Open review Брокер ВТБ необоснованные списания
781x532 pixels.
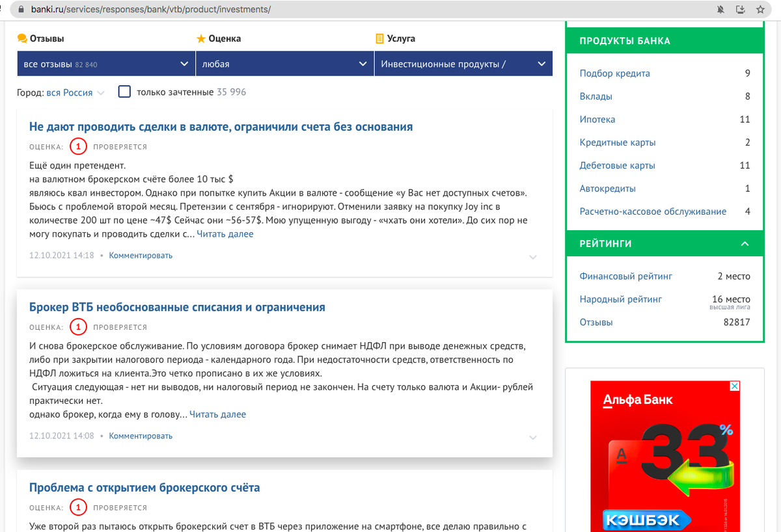pos(177,307)
